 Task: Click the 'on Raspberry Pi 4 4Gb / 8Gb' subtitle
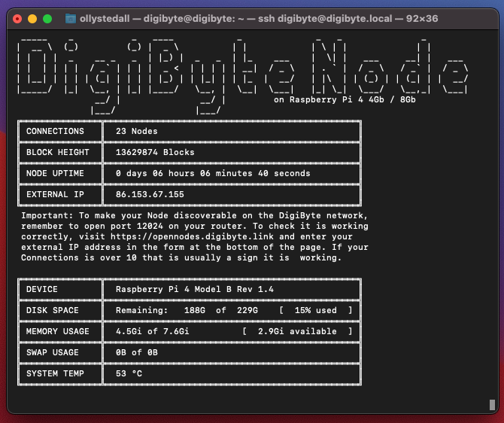345,99
